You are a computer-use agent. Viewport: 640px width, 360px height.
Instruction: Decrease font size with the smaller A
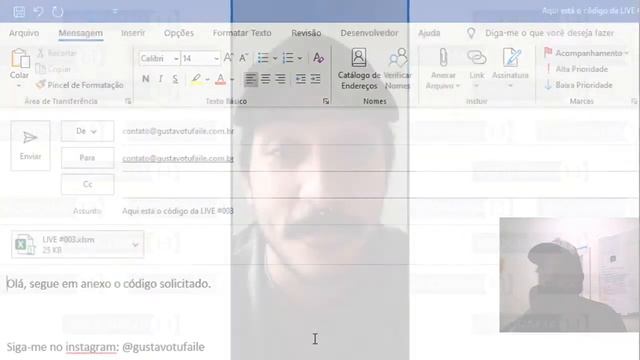[243, 58]
